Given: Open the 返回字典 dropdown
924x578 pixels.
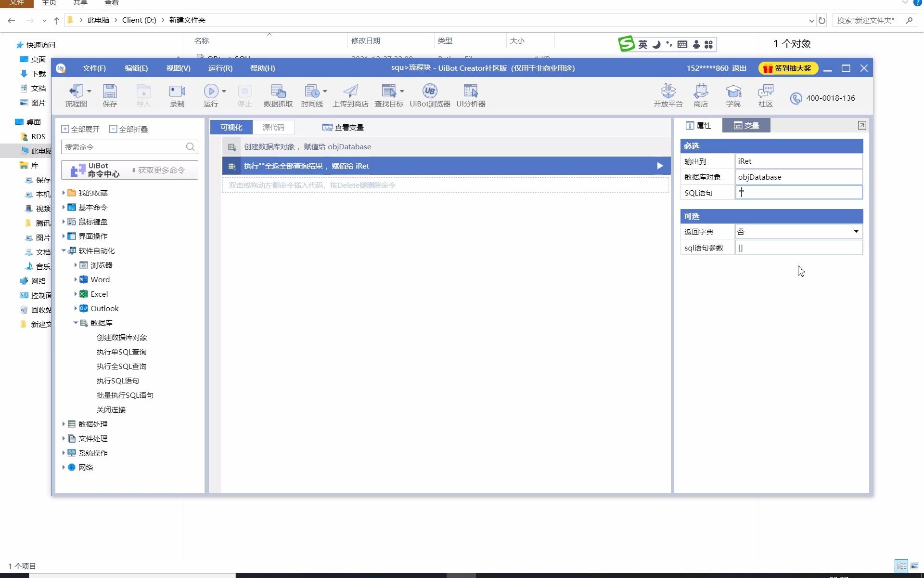Looking at the screenshot, I should 856,232.
